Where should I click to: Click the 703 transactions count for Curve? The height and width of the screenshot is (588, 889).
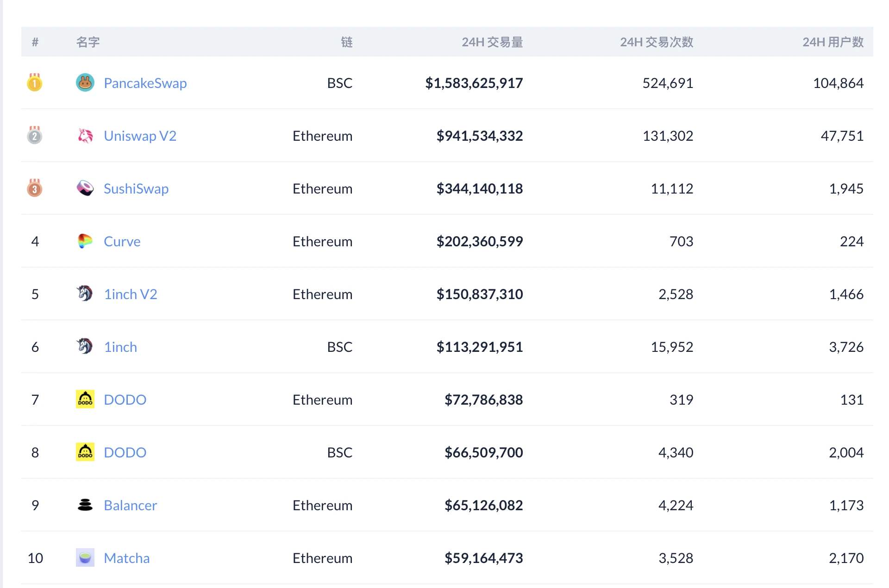pos(681,242)
